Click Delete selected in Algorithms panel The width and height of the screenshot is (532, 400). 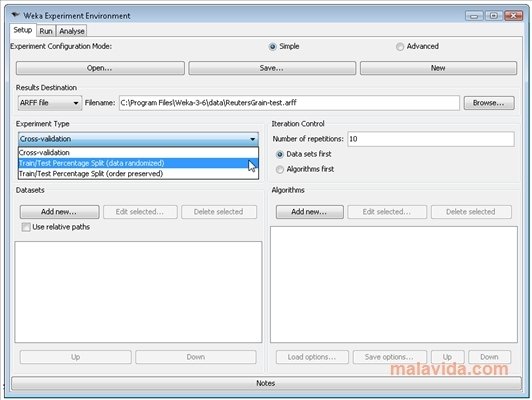[x=471, y=212]
